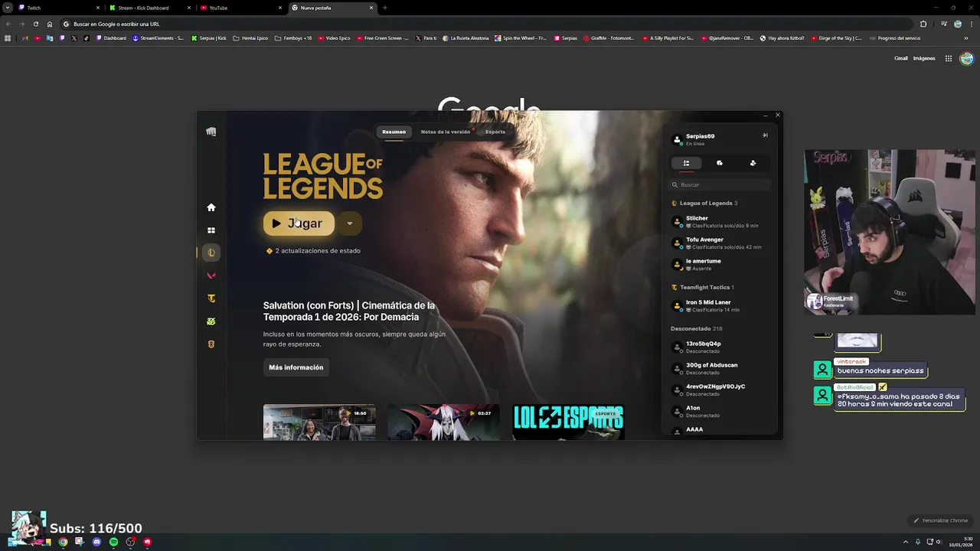Open the Spin the Wheel bookmark
The width and height of the screenshot is (980, 551).
click(x=521, y=38)
